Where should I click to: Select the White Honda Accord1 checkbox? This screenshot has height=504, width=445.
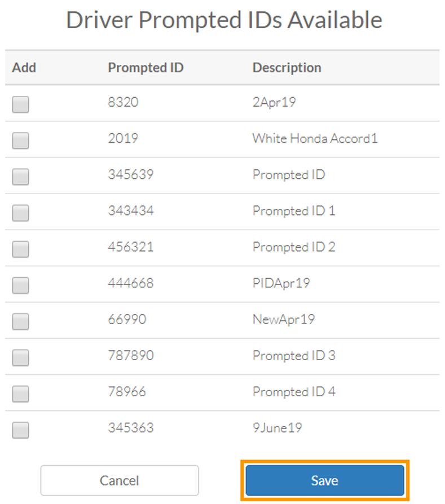tap(20, 140)
